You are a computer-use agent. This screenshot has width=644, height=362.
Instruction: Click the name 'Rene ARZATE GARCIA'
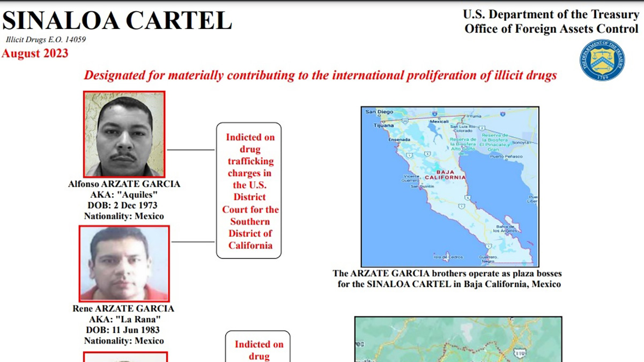[x=123, y=308]
